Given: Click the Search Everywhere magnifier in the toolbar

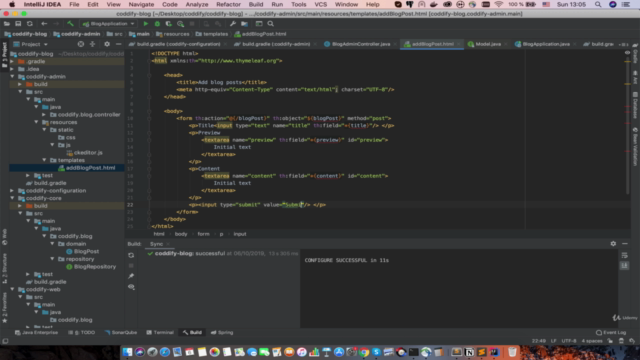Looking at the screenshot, I should (271, 24).
